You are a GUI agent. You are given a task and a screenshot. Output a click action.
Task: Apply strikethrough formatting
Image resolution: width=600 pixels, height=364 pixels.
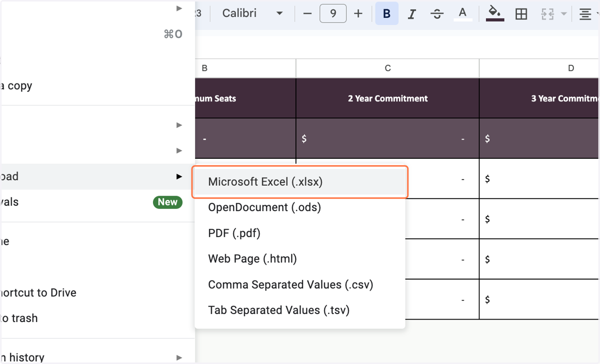(x=437, y=14)
